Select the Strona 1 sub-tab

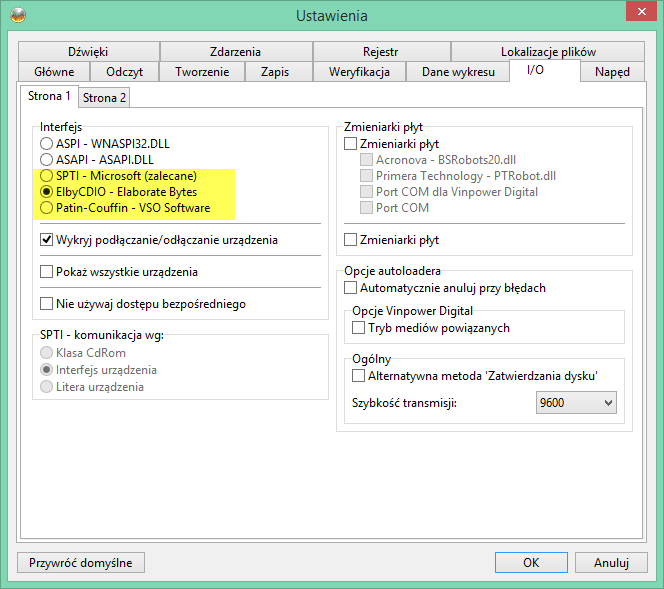[49, 96]
